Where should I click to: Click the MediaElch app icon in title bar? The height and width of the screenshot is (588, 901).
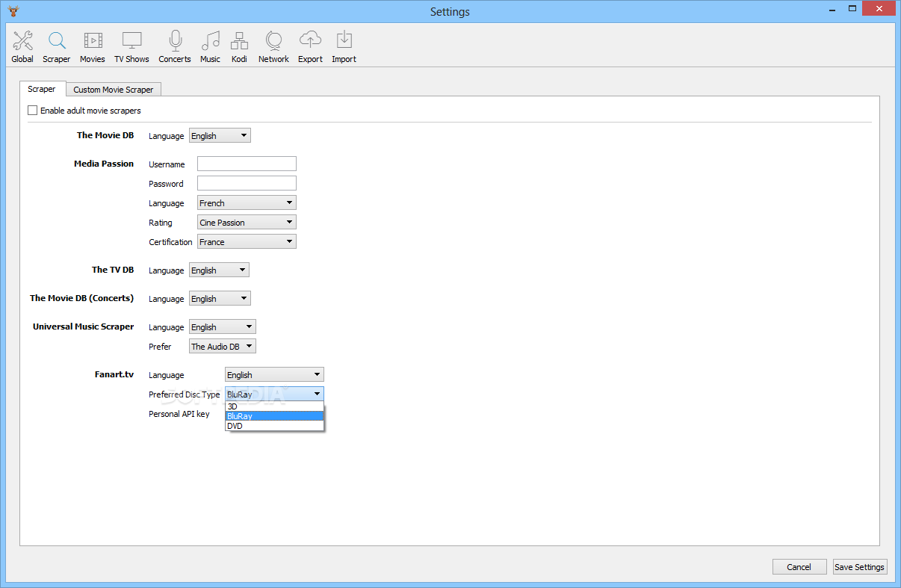(x=13, y=11)
